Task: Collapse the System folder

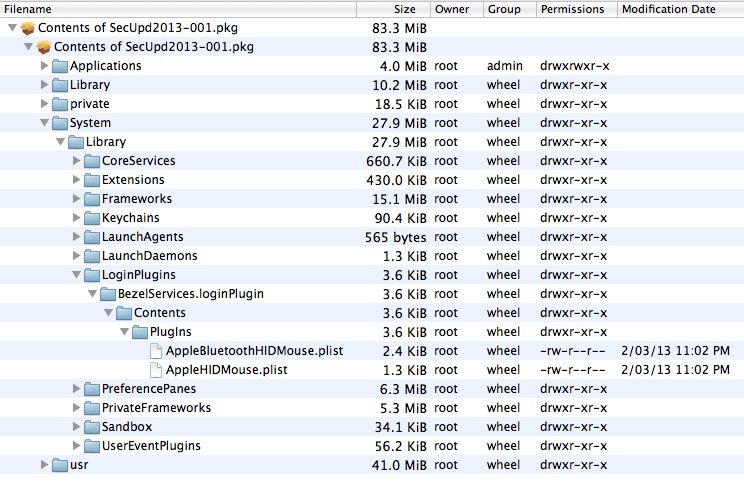Action: (45, 122)
